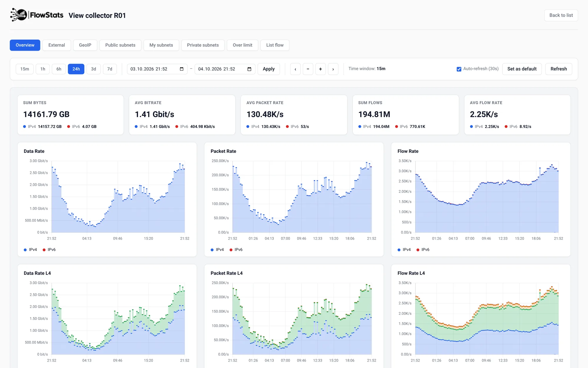Click the end date 04.10.2026 21:52 field
The height and width of the screenshot is (368, 588).
(225, 69)
